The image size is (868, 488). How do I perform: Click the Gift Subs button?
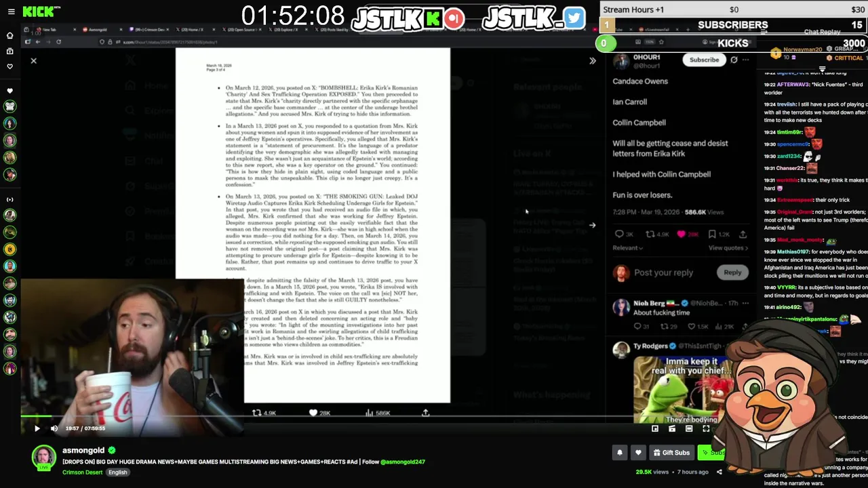click(671, 453)
